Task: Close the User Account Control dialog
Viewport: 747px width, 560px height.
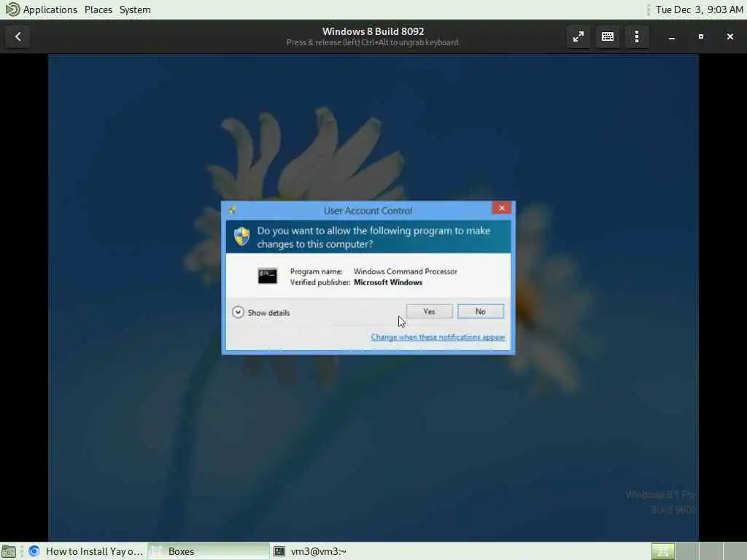Action: 502,208
